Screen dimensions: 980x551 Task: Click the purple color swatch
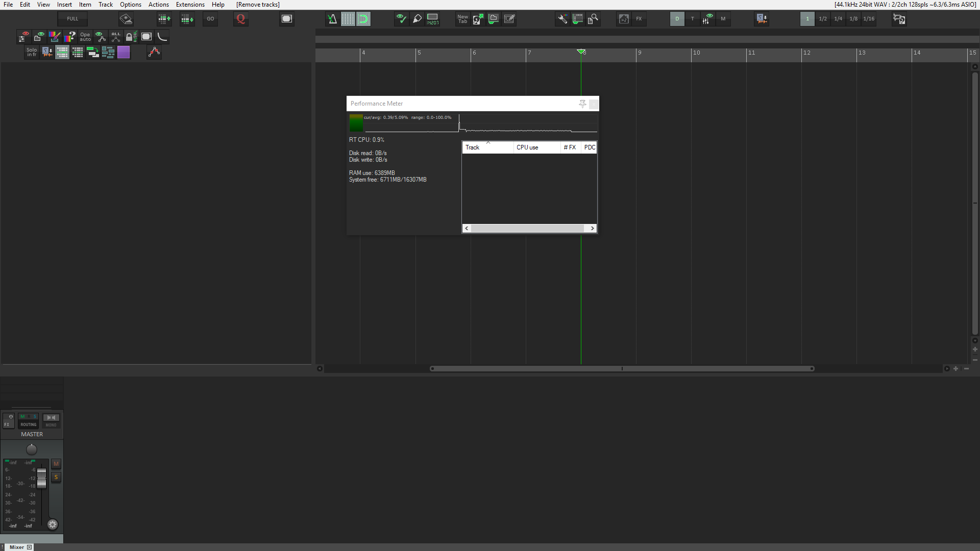[124, 52]
